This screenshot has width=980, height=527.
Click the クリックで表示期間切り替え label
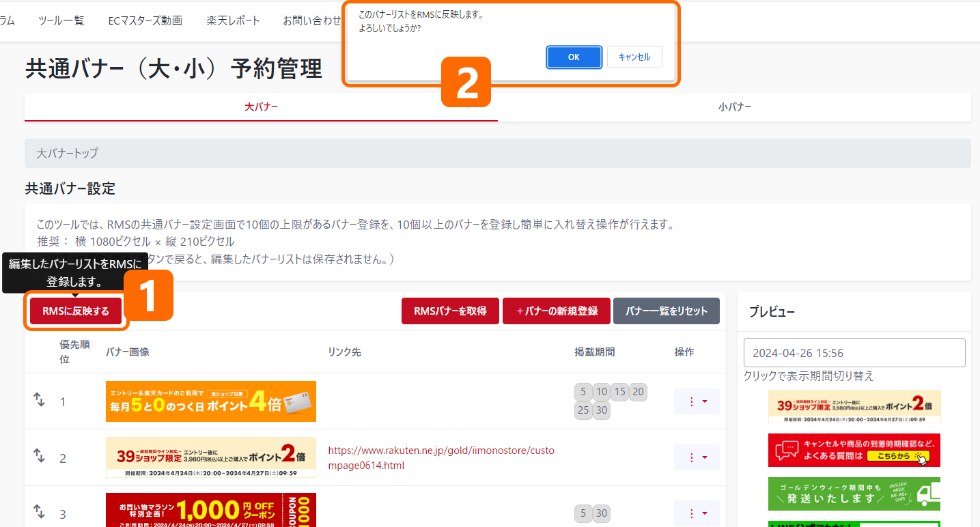pos(809,376)
